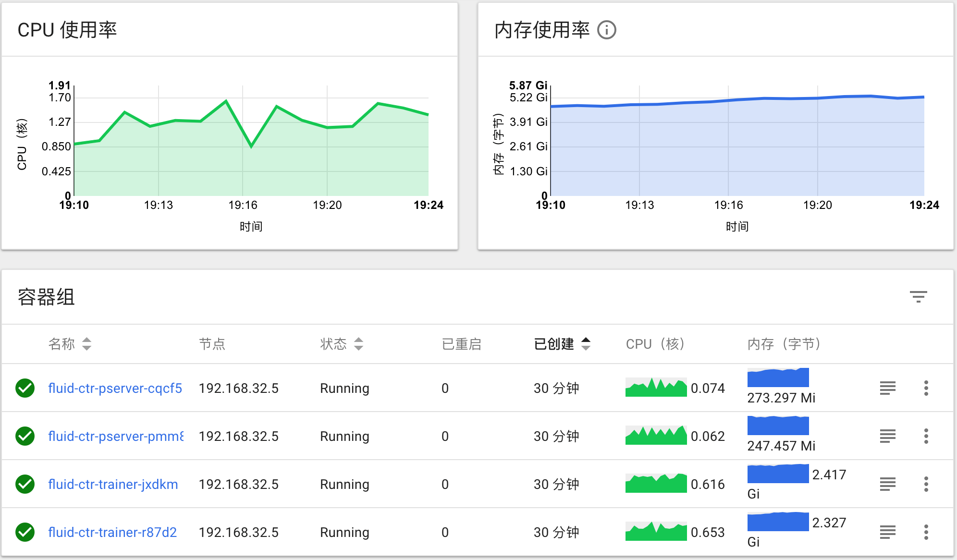Click status checkmark of fluid-ctr-trainer-jxdkm
The image size is (957, 560).
[25, 484]
